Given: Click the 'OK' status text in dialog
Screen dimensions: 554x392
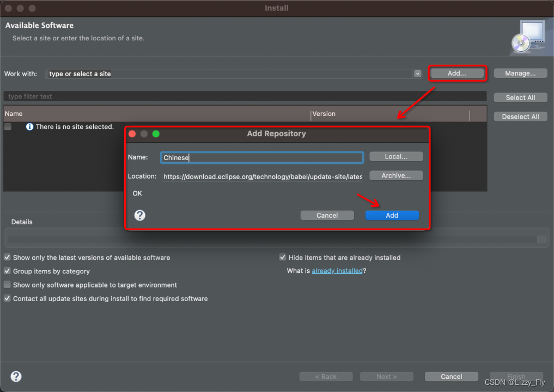Looking at the screenshot, I should pyautogui.click(x=137, y=193).
